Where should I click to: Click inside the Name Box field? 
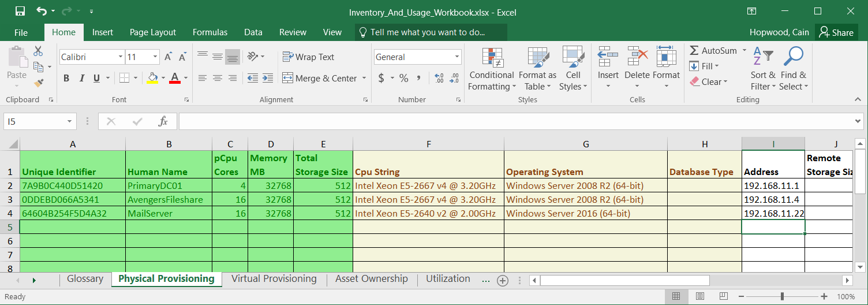(35, 121)
